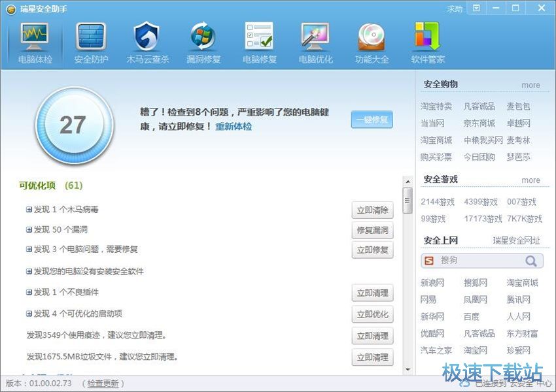Open the 电脑优化 magic wand icon
This screenshot has width=556, height=392.
pos(315,37)
